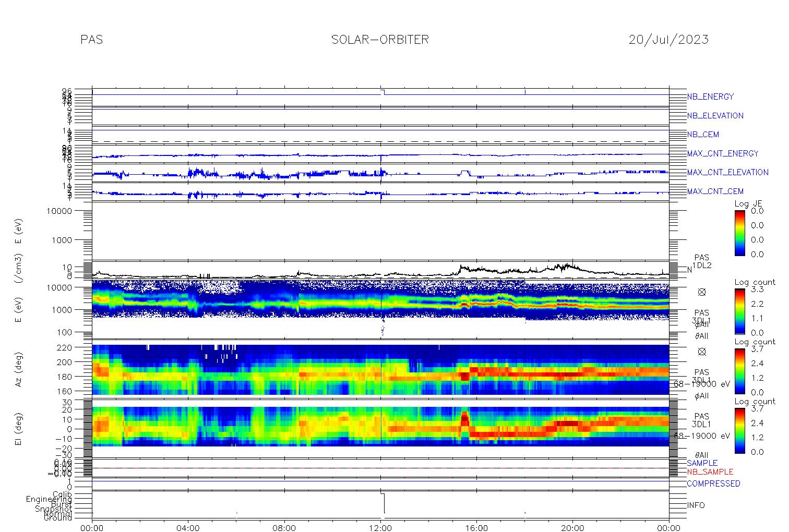Click the (/cm3) density axis title
Screen dimensions: 789x532
18,269
